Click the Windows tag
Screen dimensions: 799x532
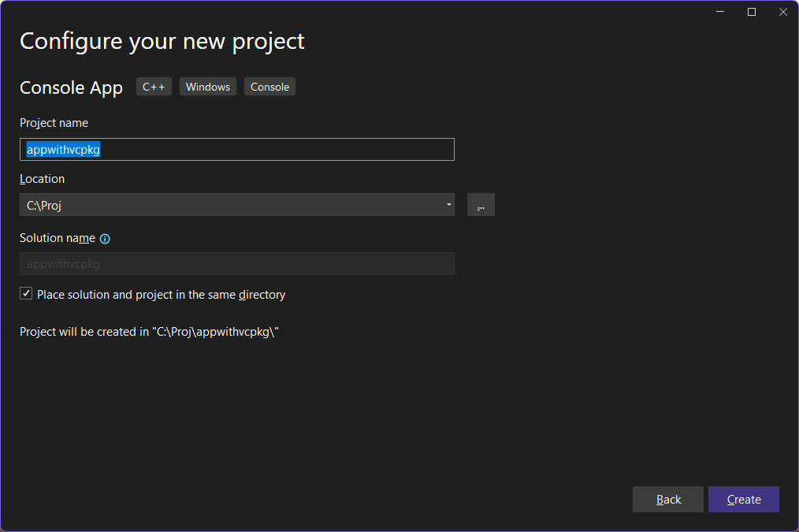[208, 87]
